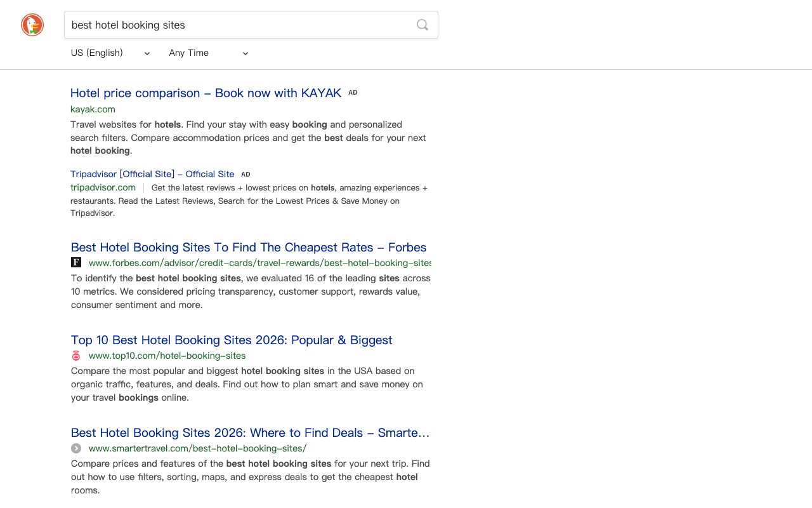Open the US (English) region dropdown

110,53
